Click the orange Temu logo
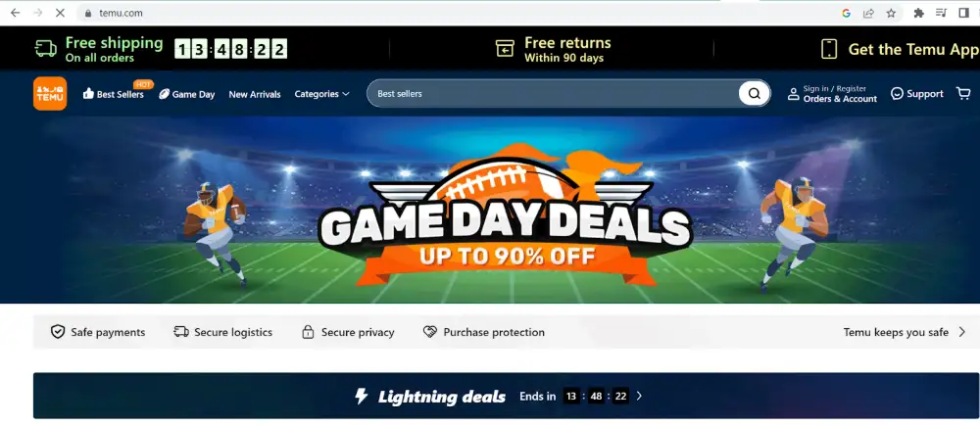This screenshot has height=426, width=980. click(50, 94)
